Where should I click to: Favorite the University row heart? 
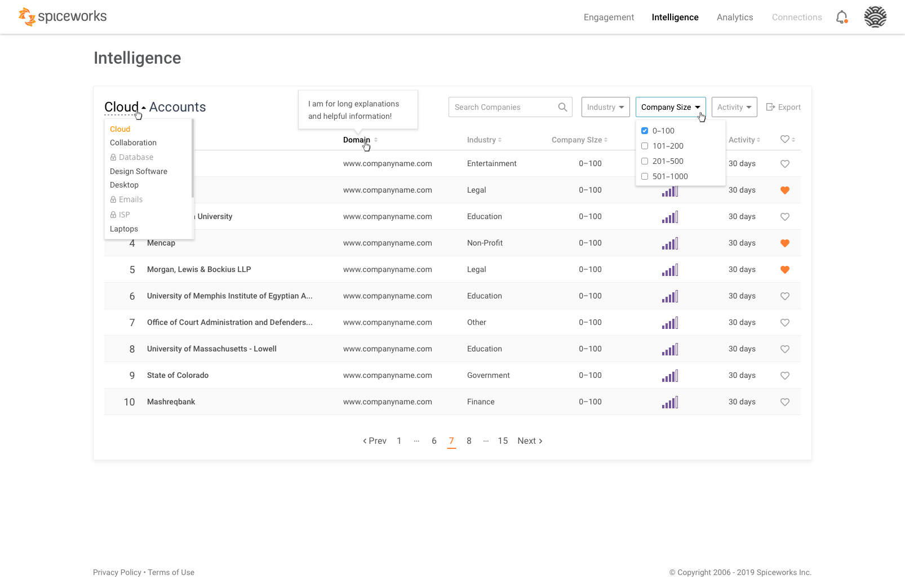[x=785, y=217]
